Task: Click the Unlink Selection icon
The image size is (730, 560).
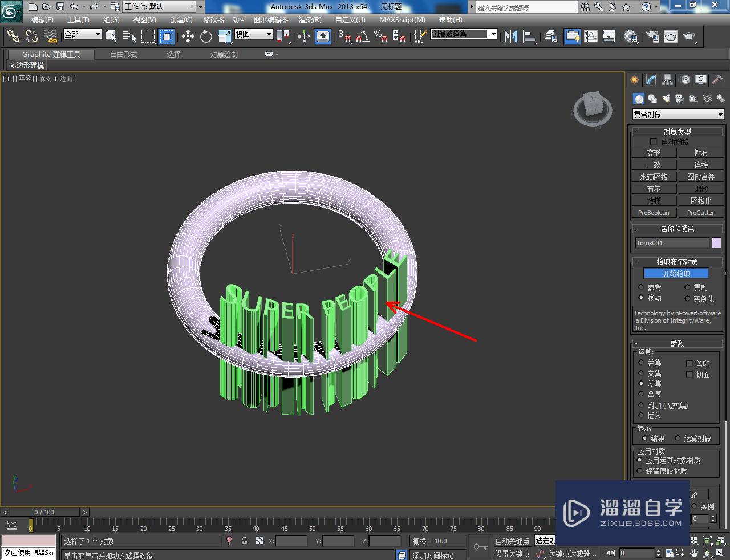Action: point(31,36)
